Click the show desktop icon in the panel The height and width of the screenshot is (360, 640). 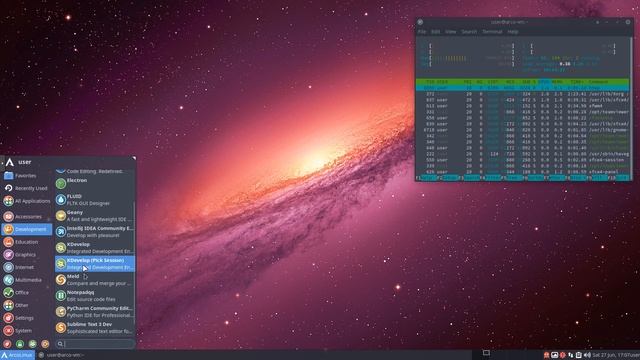pos(486,353)
